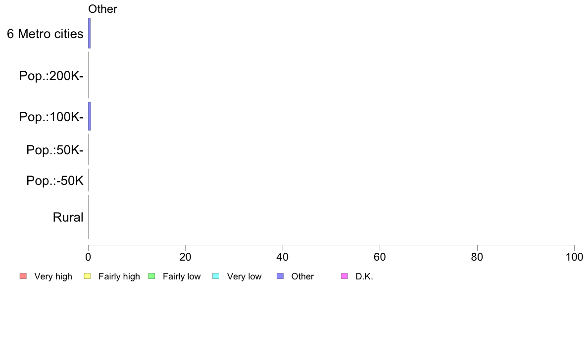The width and height of the screenshot is (588, 364).
Task: Click the 40 tick on the x-axis
Action: 283,257
